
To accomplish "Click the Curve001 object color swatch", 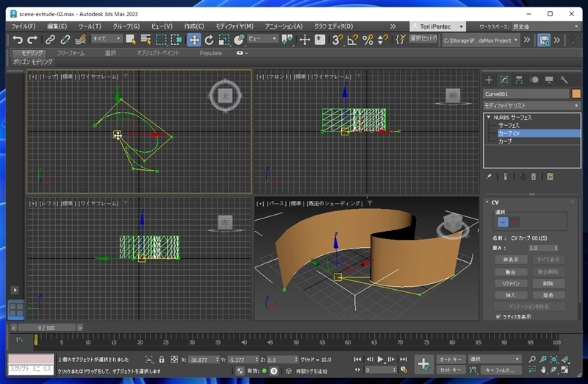I will 576,94.
